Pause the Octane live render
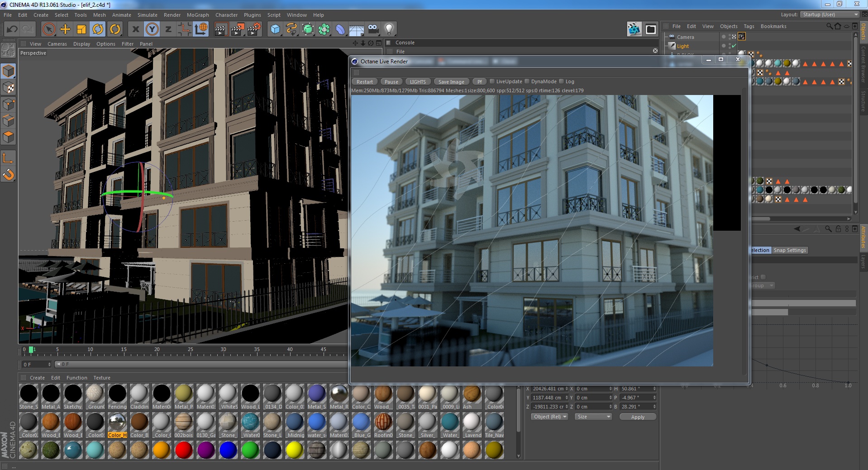Screen dimensions: 868x470 point(391,82)
